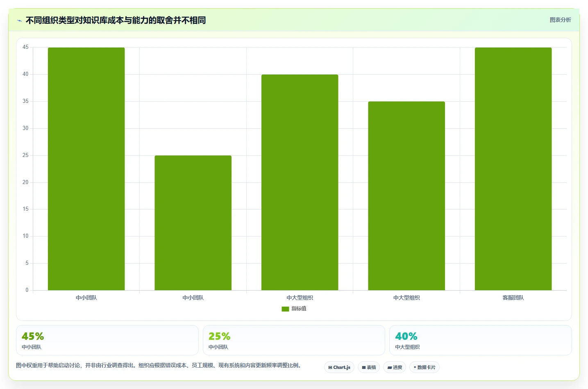Click the y-axis value 25
Screen dimensions: 588x389
pos(25,155)
